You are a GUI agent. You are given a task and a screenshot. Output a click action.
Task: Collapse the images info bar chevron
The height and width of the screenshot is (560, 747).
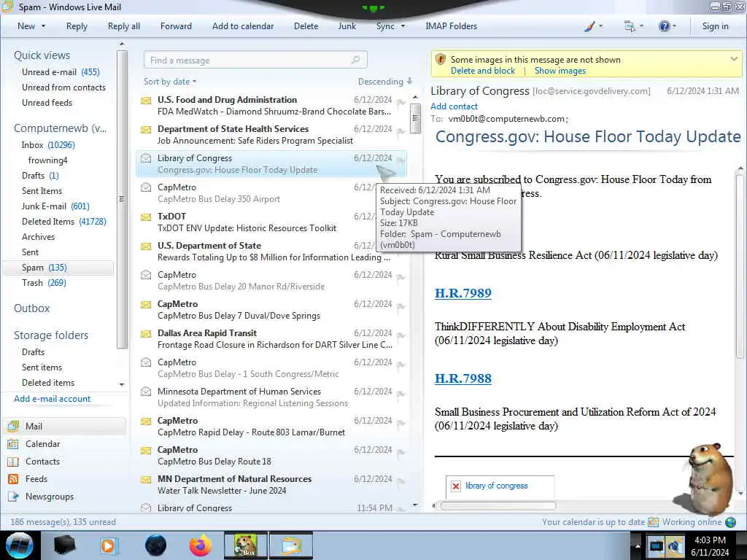(734, 59)
